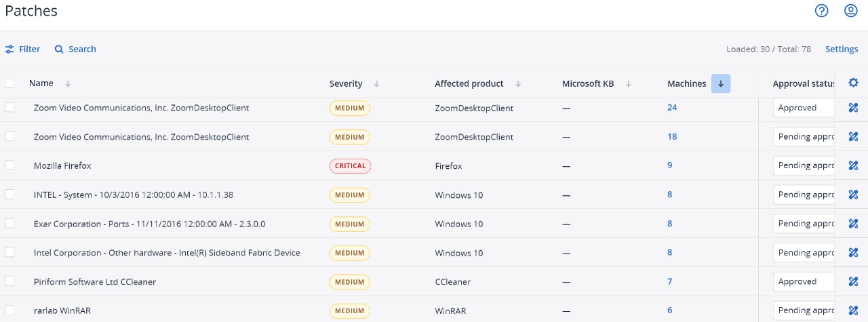Viewport: 868px width, 322px height.
Task: Select the Exar Corporation Ports patch row
Action: (x=434, y=223)
